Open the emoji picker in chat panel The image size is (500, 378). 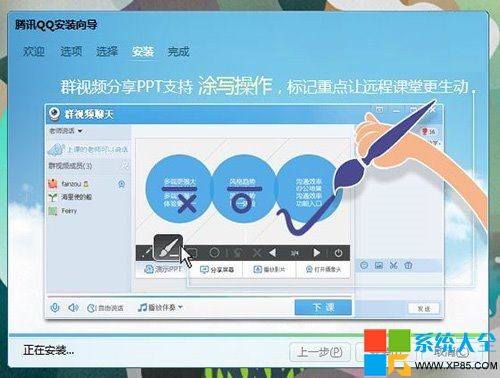tap(364, 266)
